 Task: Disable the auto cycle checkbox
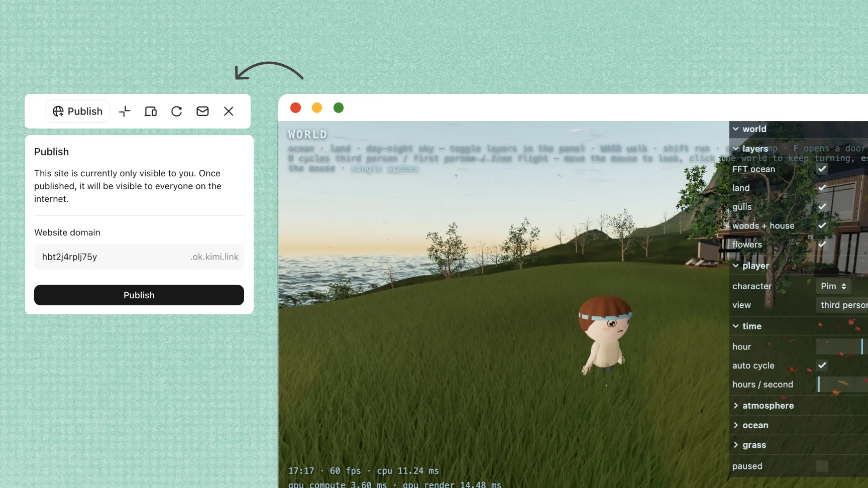[x=822, y=365]
